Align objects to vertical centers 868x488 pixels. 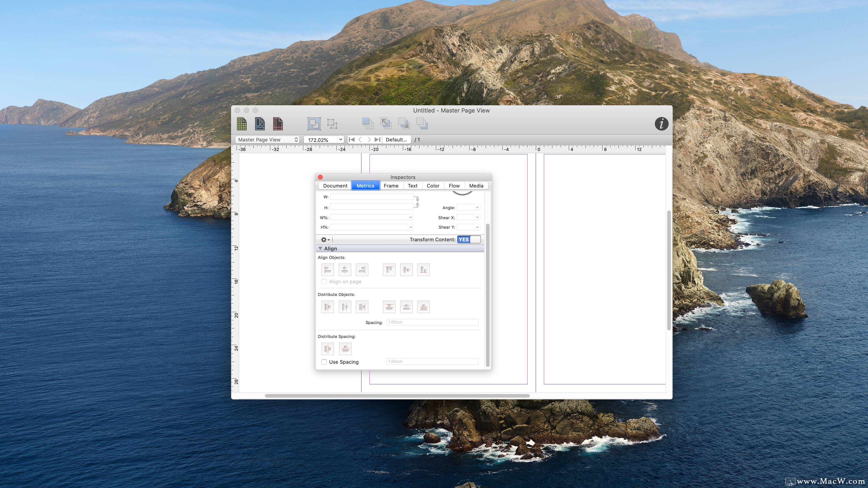click(x=406, y=270)
